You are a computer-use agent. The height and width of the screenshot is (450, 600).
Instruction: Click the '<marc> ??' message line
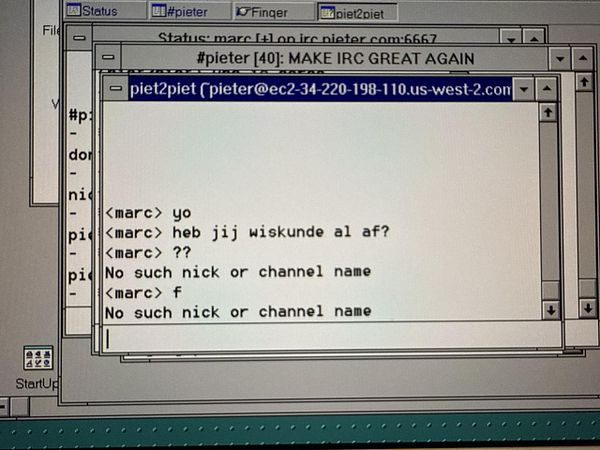click(148, 253)
